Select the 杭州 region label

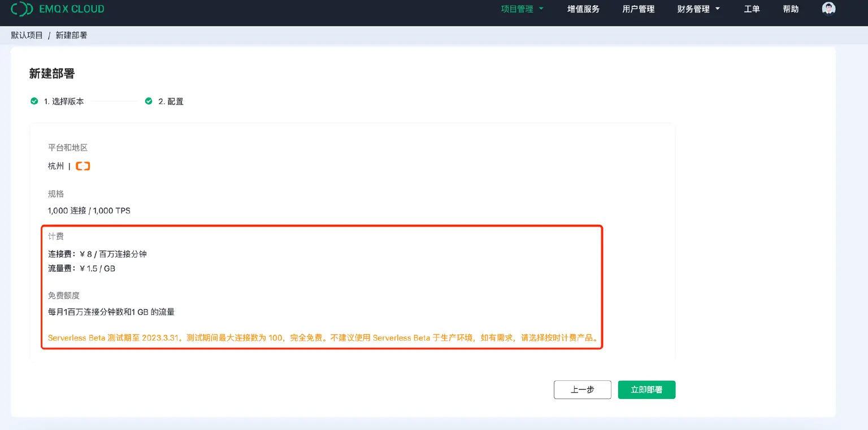[x=55, y=166]
